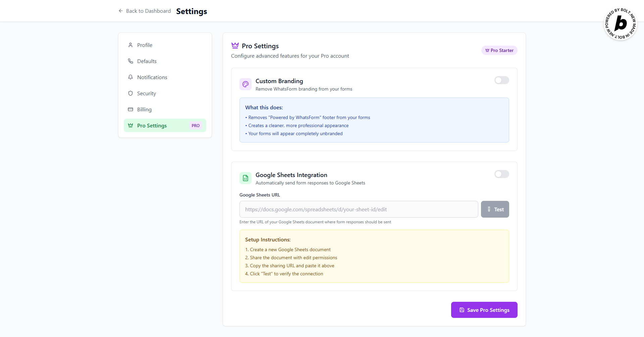Click the Notifications bell icon
Viewport: 644px width, 337px height.
tap(130, 77)
